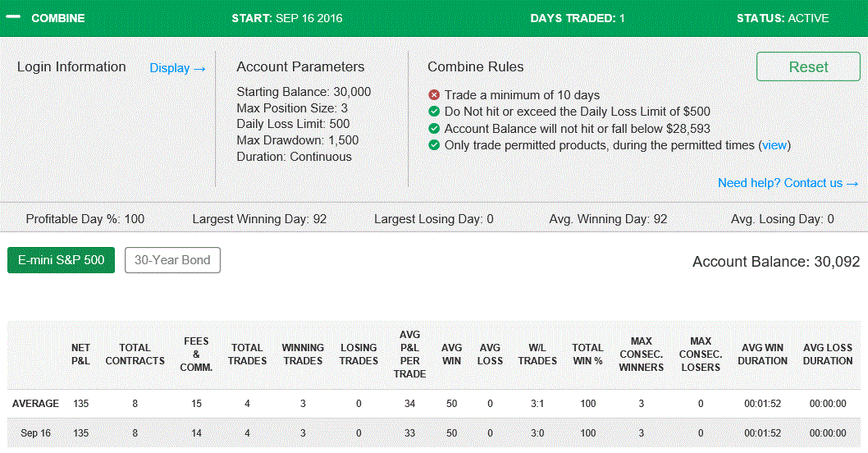Viewport: 868px width, 453px height.
Task: Click green check beside permitted products rule
Action: pyautogui.click(x=434, y=145)
